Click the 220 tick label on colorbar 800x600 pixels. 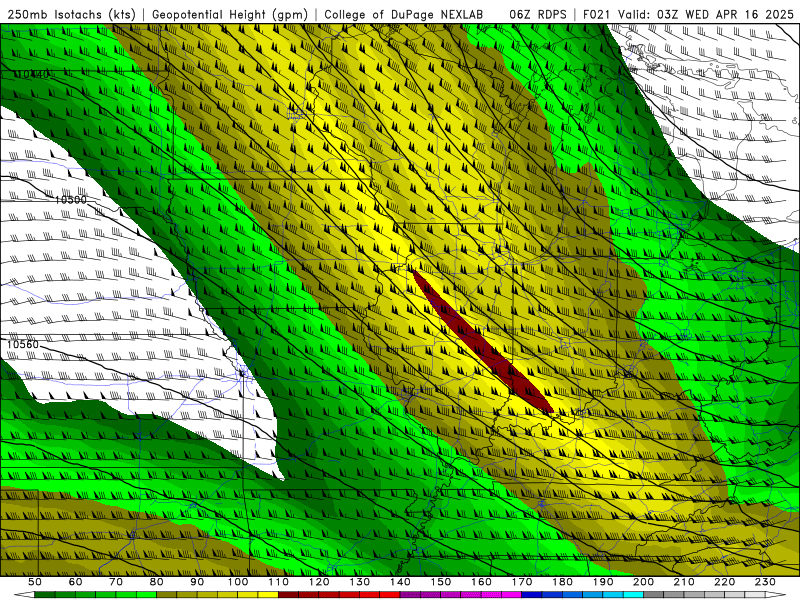pyautogui.click(x=724, y=582)
